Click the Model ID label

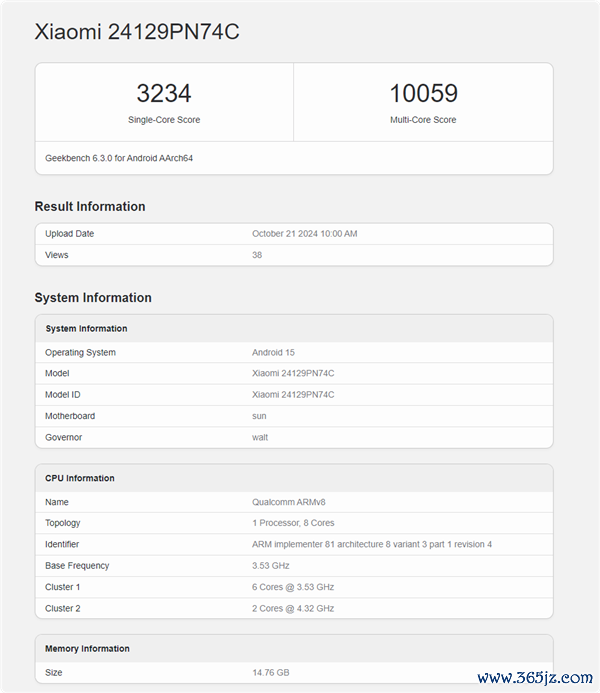pyautogui.click(x=63, y=395)
